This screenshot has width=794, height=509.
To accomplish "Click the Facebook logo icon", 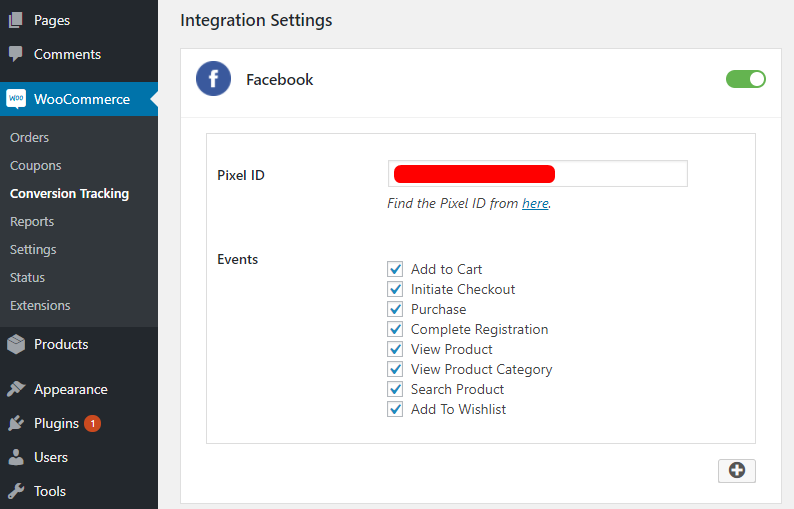I will pos(214,79).
